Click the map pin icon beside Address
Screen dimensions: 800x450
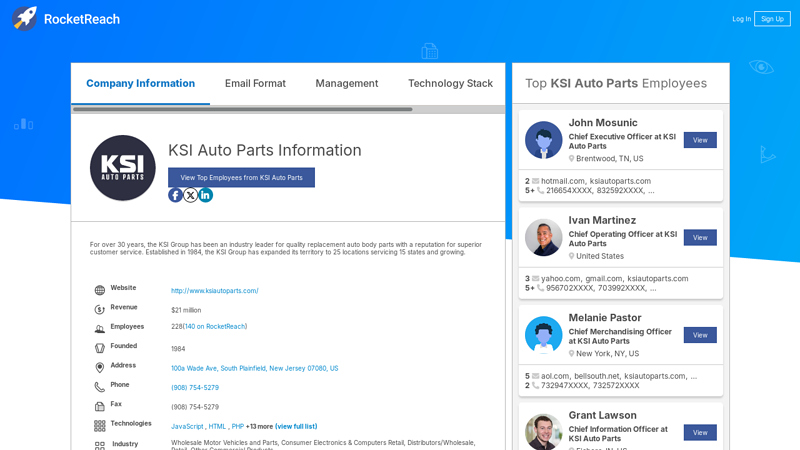99,368
